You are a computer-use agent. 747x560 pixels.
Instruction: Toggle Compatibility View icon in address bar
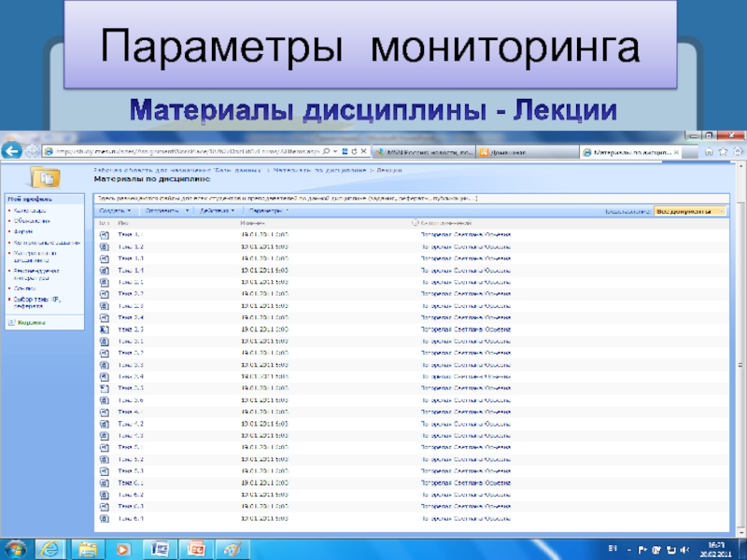click(x=345, y=151)
